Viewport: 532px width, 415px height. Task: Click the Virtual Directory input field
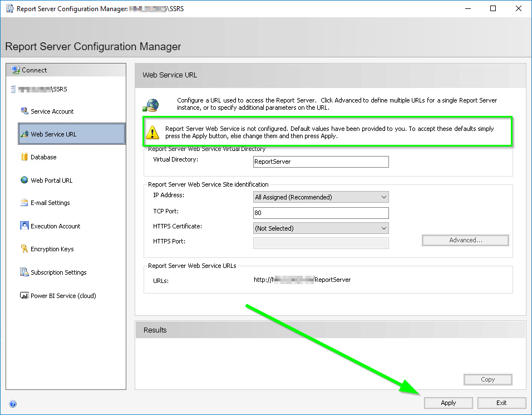point(321,162)
